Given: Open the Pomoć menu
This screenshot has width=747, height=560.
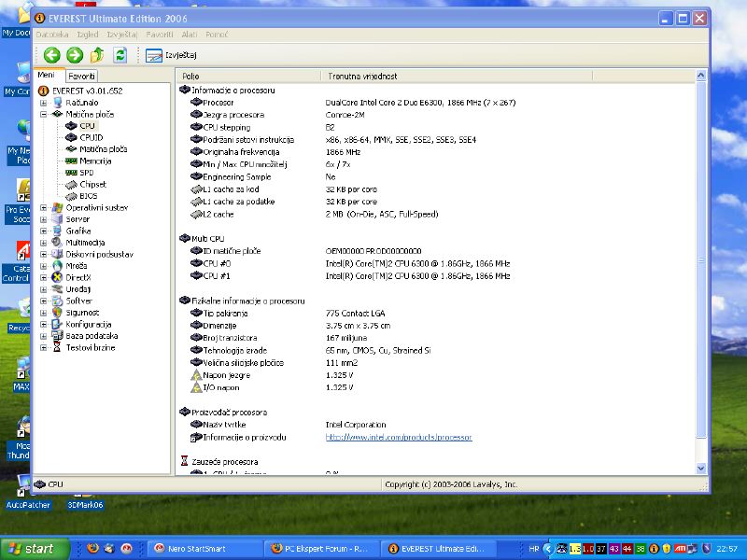Looking at the screenshot, I should 217,35.
